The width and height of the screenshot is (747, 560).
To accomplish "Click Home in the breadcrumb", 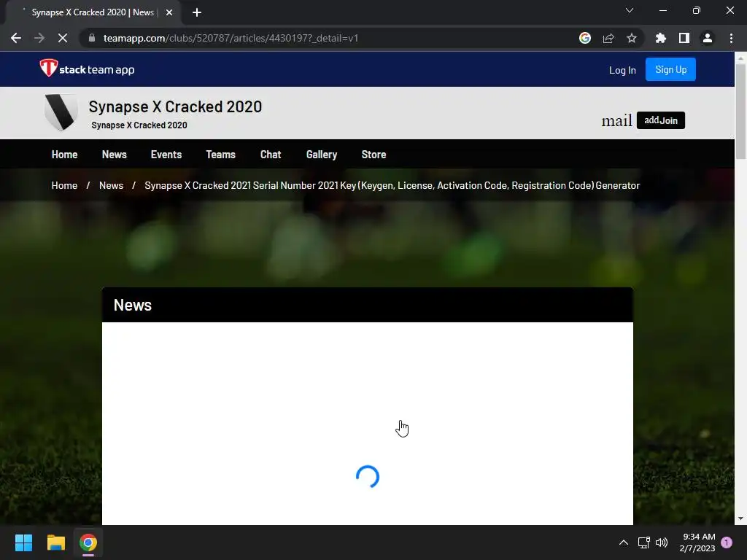I will coord(64,185).
